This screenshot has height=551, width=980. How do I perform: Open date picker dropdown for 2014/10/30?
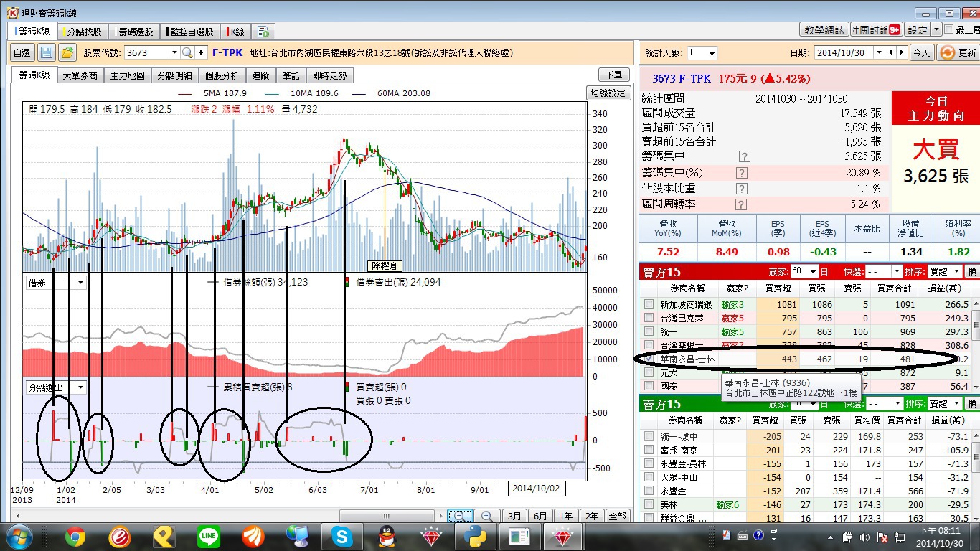[879, 53]
